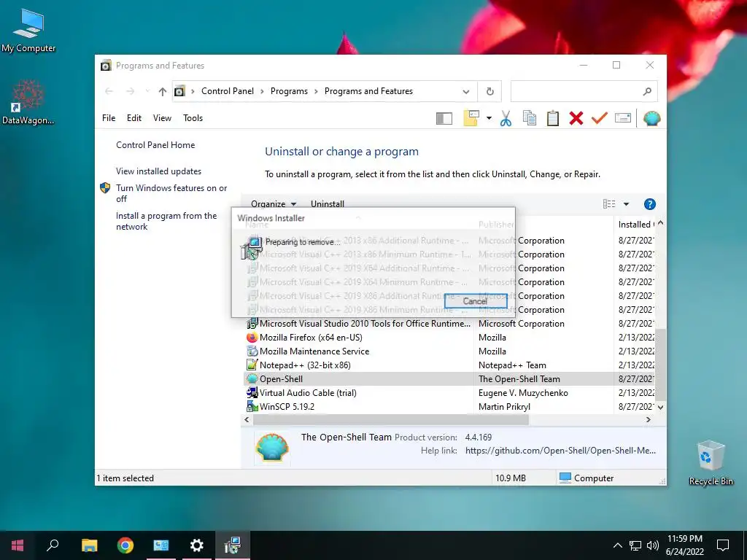Click Programs in the address breadcrumb
The height and width of the screenshot is (560, 747).
(289, 91)
